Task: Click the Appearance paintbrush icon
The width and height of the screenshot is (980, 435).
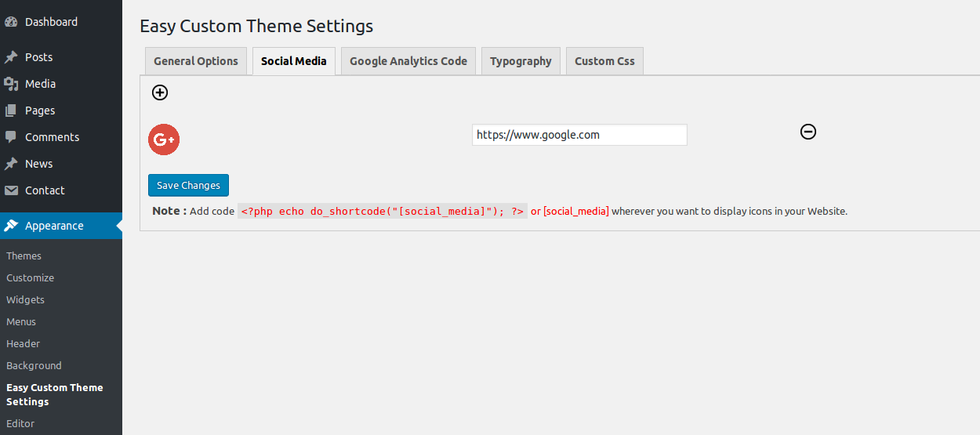Action: [x=11, y=226]
